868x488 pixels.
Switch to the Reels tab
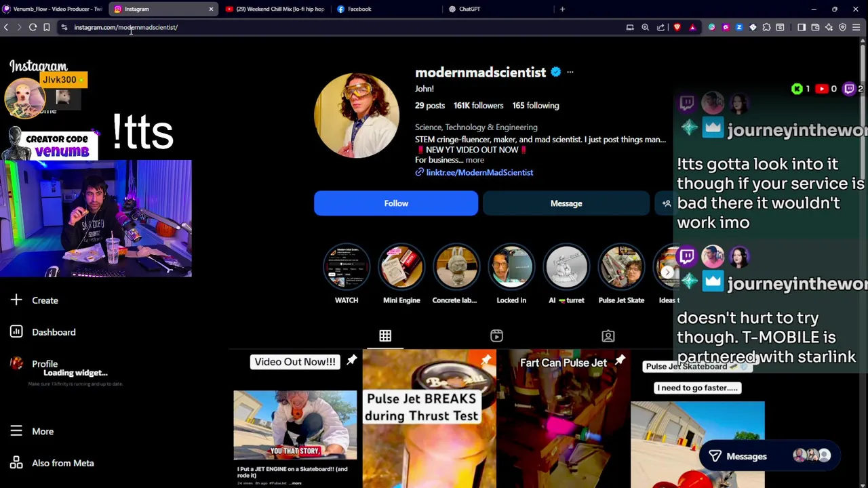496,336
